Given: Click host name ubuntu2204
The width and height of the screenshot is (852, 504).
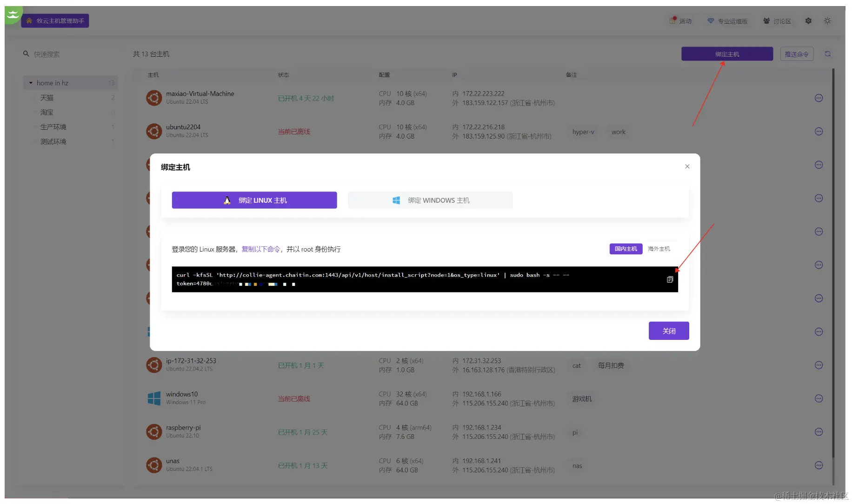Looking at the screenshot, I should [183, 127].
